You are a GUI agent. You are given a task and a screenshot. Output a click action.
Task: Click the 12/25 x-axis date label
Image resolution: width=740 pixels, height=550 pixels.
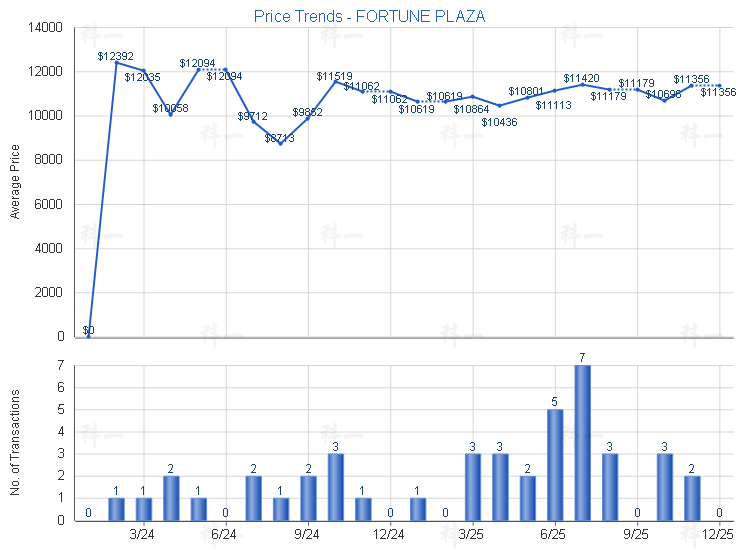coord(719,534)
